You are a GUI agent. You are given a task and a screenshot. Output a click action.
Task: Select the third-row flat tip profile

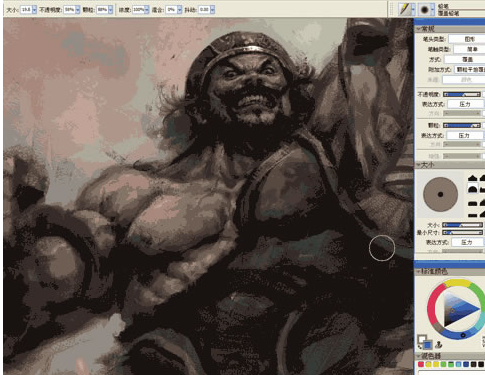[x=472, y=203]
